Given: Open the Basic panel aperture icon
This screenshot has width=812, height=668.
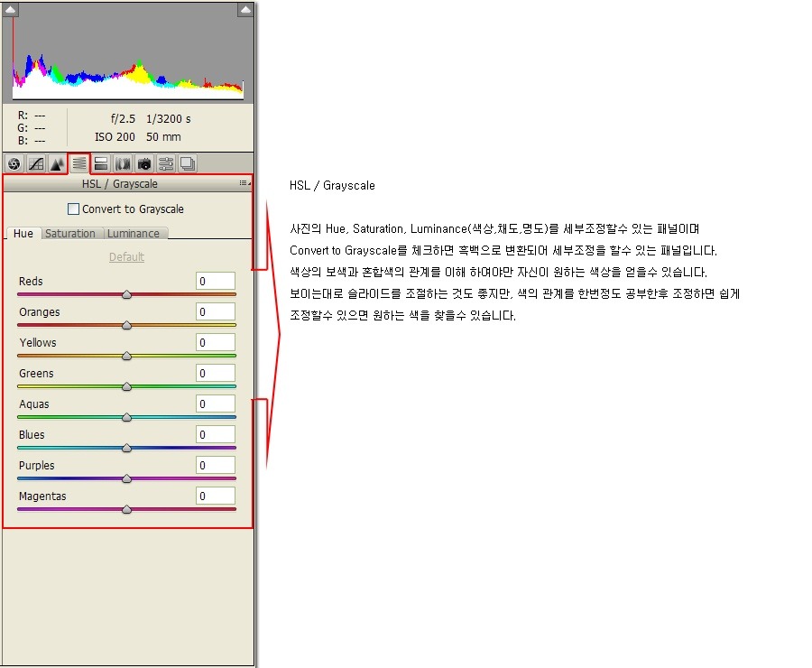Looking at the screenshot, I should click(x=14, y=163).
